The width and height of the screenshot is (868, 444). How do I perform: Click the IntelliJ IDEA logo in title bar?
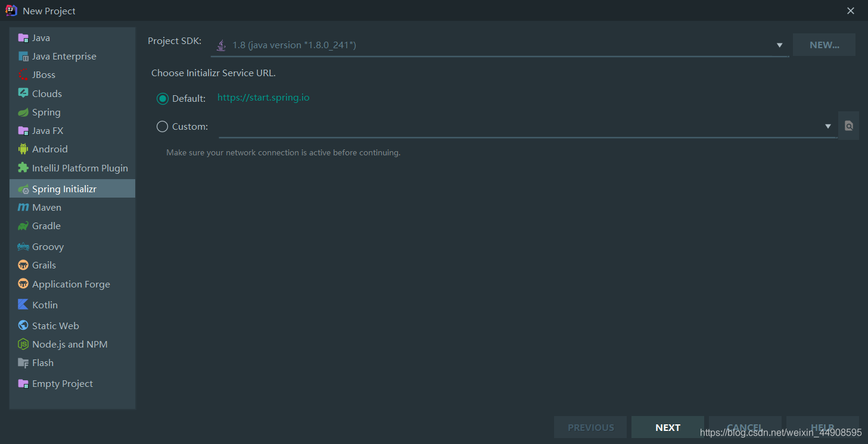tap(11, 10)
